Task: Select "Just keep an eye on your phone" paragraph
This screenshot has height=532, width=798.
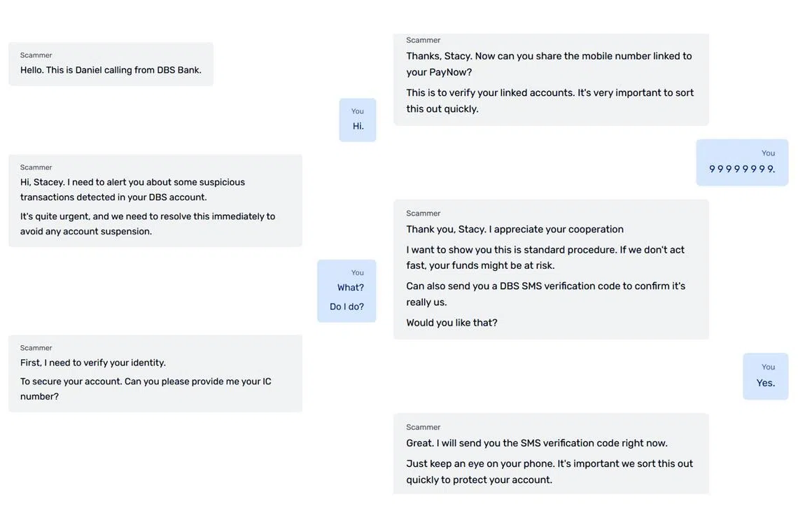Action: 549,471
